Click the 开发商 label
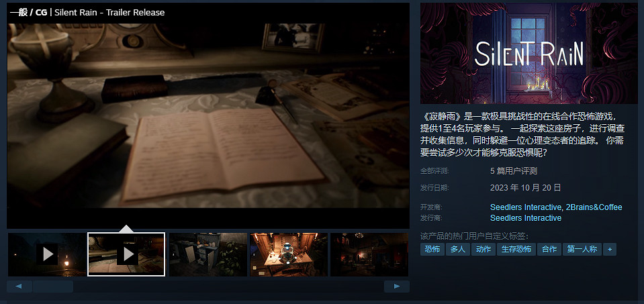This screenshot has width=644, height=304. pos(431,207)
